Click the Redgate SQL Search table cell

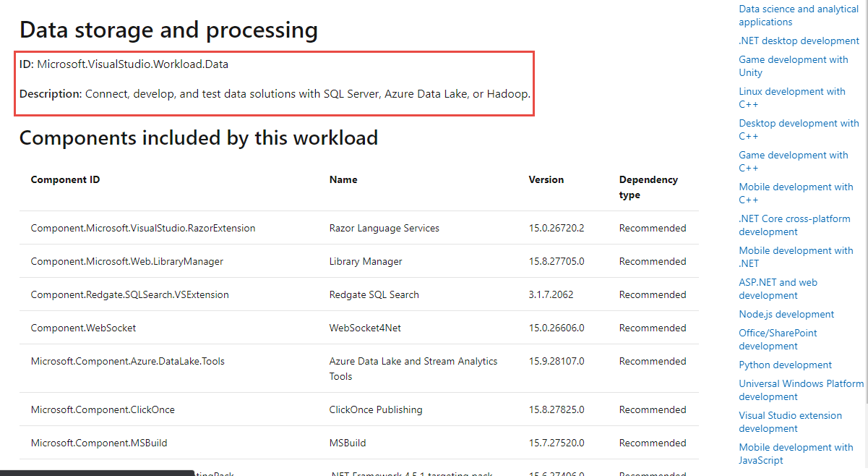(x=374, y=294)
